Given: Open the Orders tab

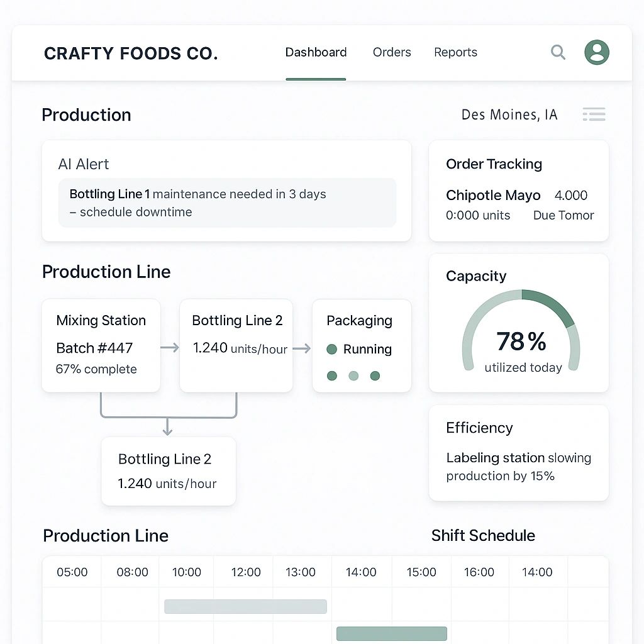Looking at the screenshot, I should [x=392, y=53].
